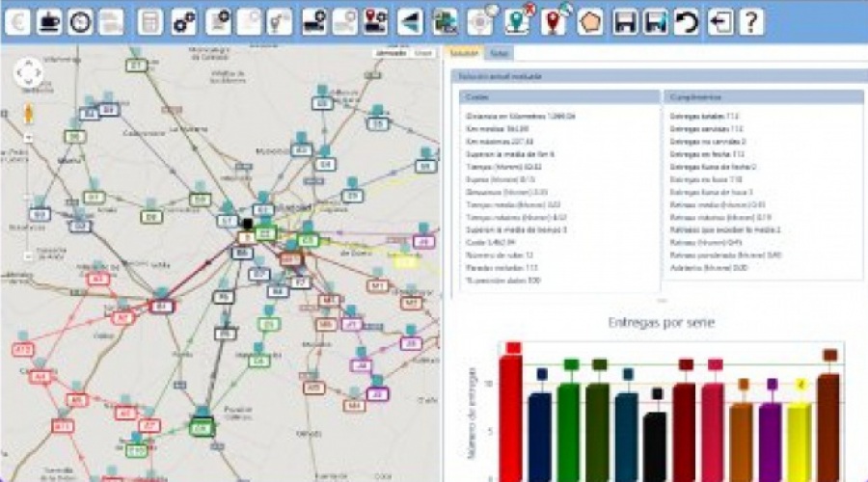The image size is (868, 482).
Task: Click the purple bar in deliveries chart
Action: (x=770, y=442)
